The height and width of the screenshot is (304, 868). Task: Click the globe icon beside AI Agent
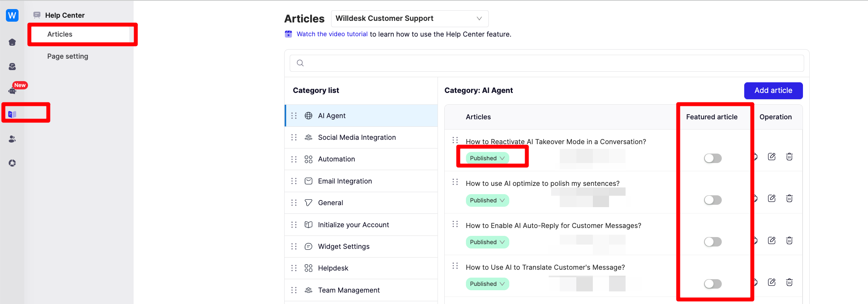(309, 116)
